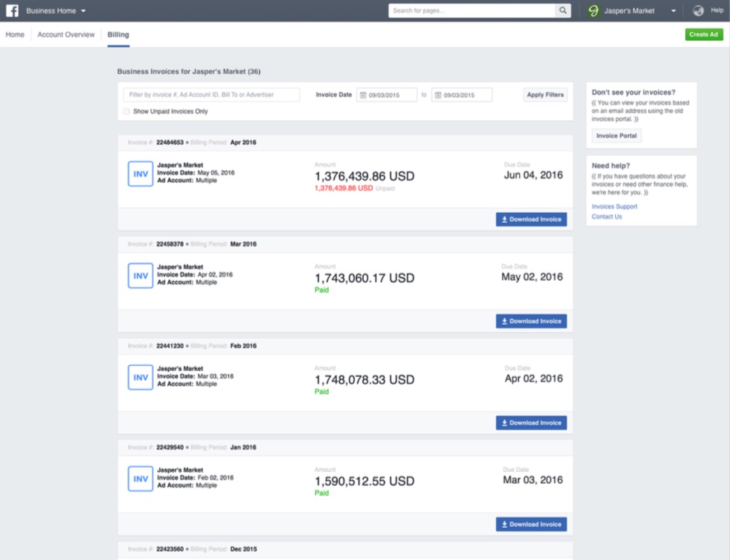Click Invoice Date Apr 02, 2016 text
730x560 pixels.
[x=195, y=275]
